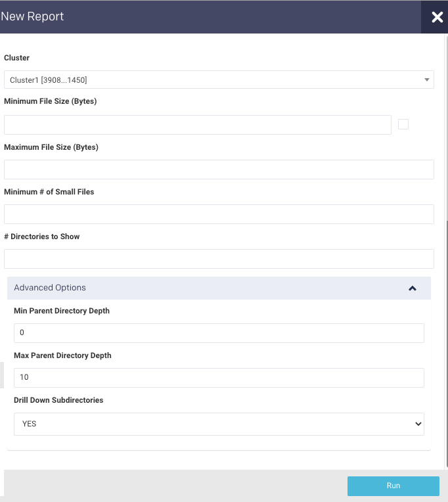
Task: Open the Drill Down Subdirectories YES dropdown
Action: [219, 424]
